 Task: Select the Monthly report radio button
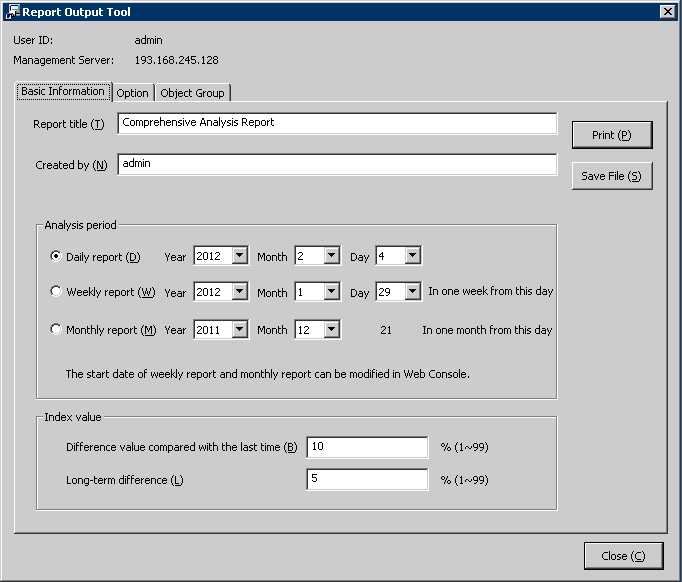(x=56, y=329)
